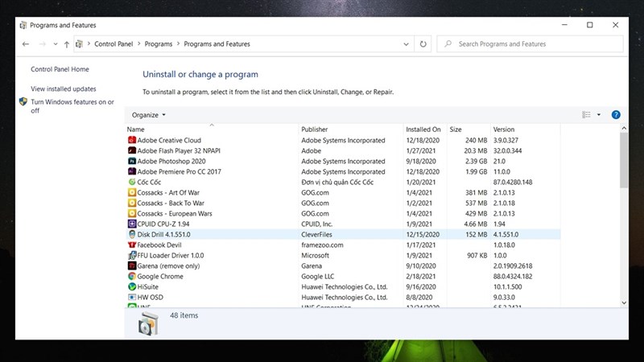The image size is (644, 362).
Task: Go up one level with up arrow
Action: click(x=67, y=44)
